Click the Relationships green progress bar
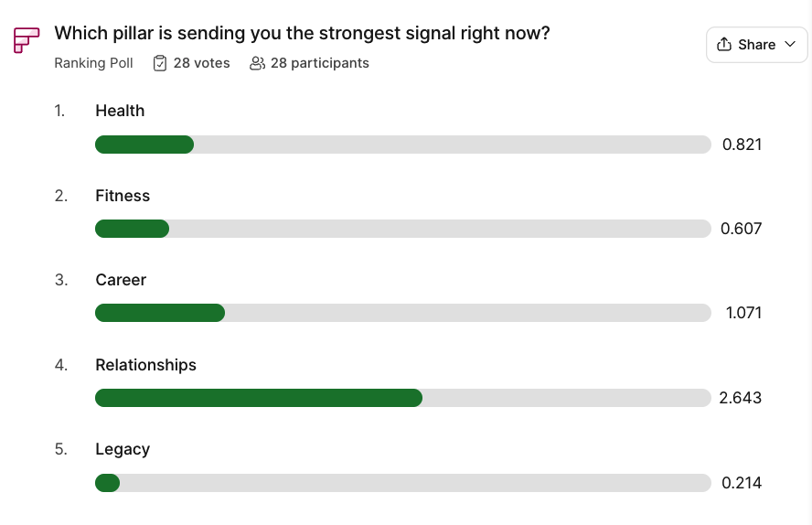812x525 pixels. tap(259, 398)
